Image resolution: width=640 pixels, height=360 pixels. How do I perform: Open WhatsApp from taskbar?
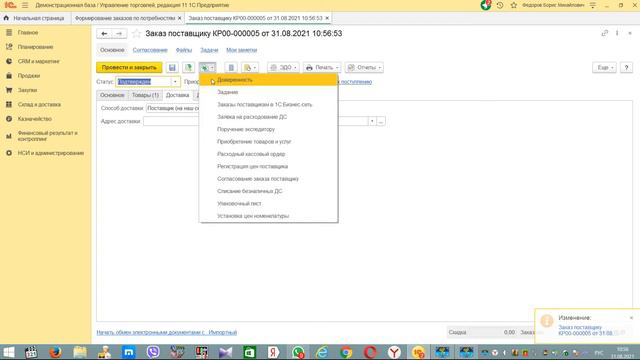coord(298,352)
